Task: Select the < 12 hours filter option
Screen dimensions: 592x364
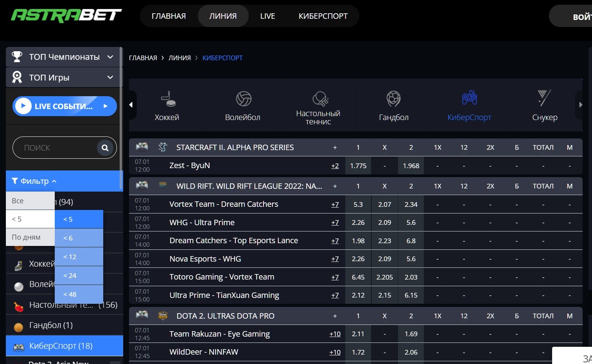Action: click(x=79, y=257)
